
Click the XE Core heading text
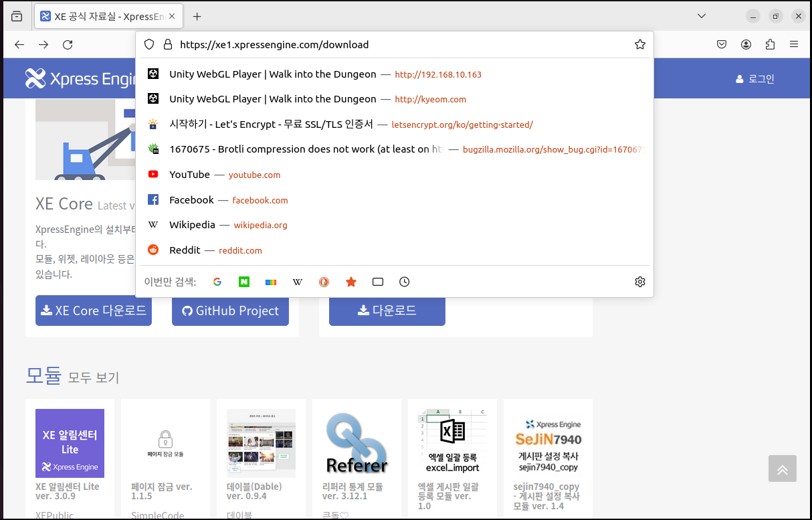pos(64,203)
